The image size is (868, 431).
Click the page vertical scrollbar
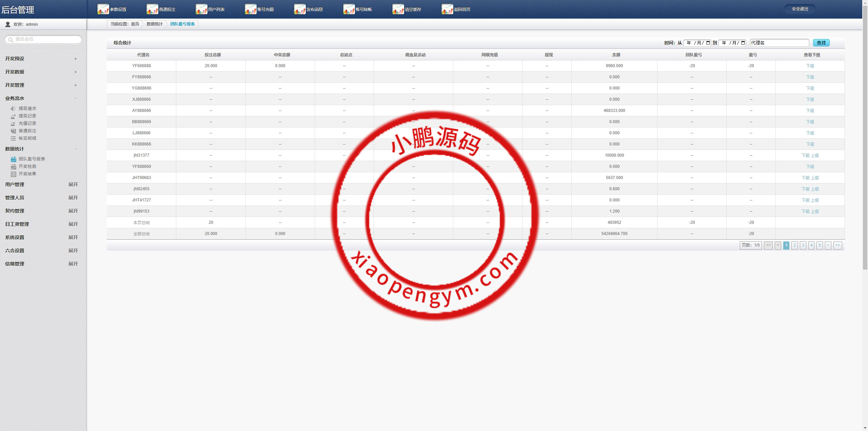pos(865,137)
